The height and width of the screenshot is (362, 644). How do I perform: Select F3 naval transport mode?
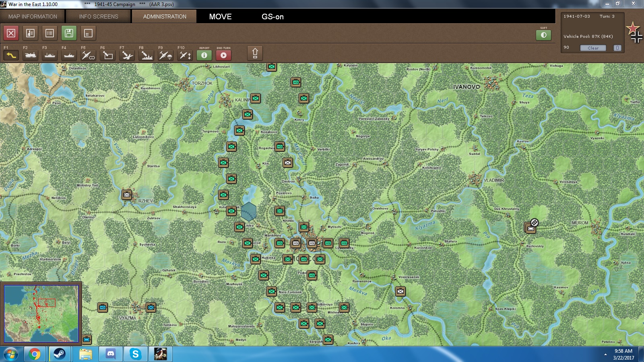click(x=50, y=55)
